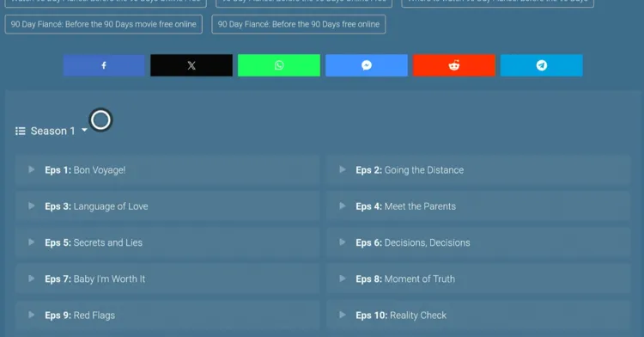Click the play icon for Eps 2
The height and width of the screenshot is (337, 644).
342,169
